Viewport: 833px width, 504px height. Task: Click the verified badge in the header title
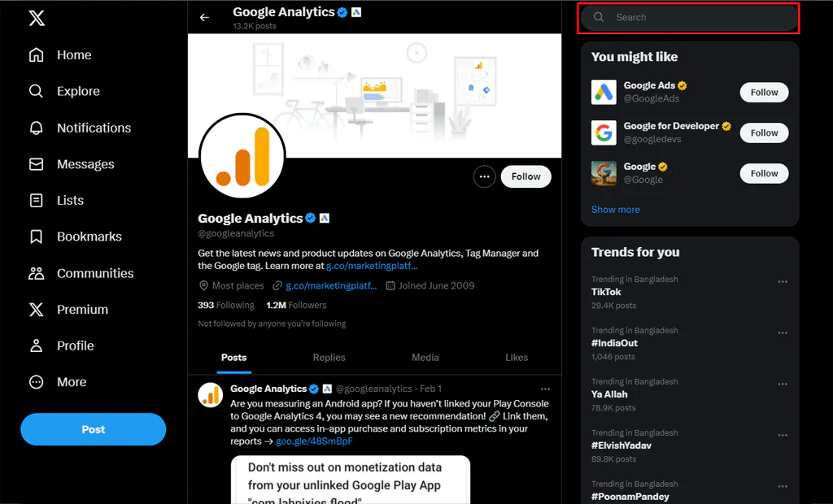pos(342,12)
